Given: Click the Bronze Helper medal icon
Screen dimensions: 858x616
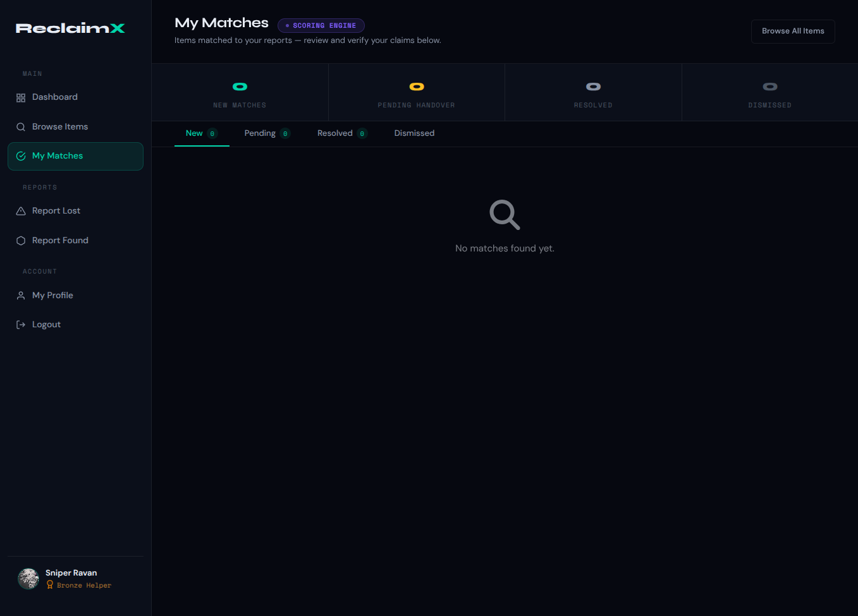Looking at the screenshot, I should [50, 585].
